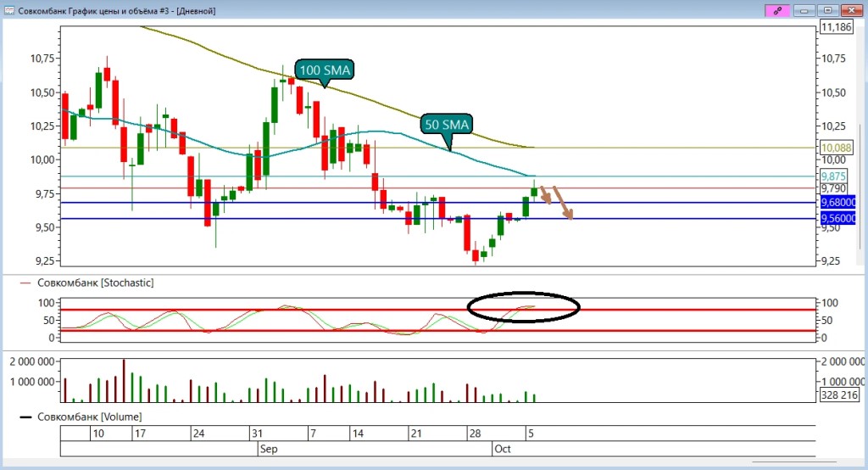This screenshot has width=868, height=470.
Task: Select the Совкомбанк [Stochastic] legend label
Action: pyautogui.click(x=95, y=283)
